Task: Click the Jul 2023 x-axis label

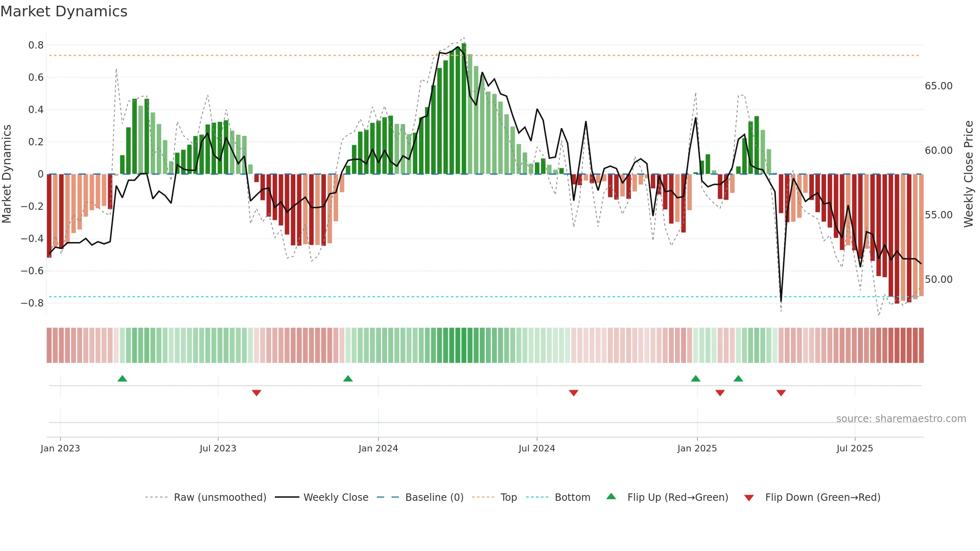Action: 218,448
